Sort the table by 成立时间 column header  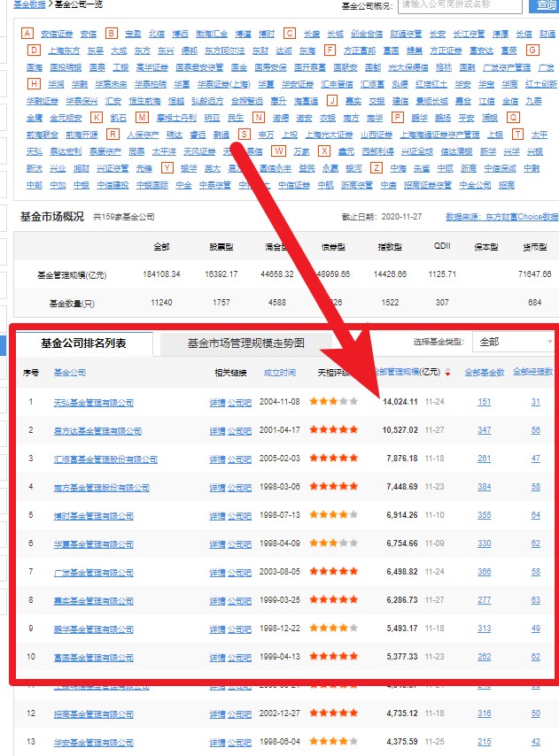(280, 372)
